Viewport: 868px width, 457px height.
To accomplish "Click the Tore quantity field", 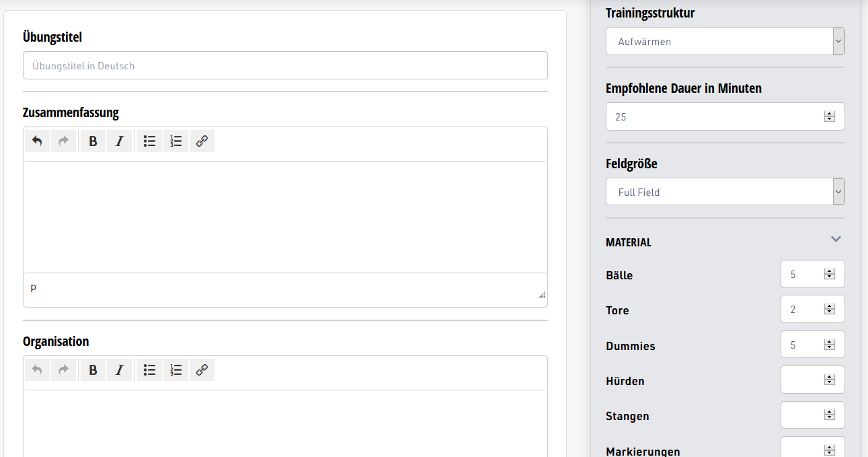I will (x=812, y=309).
